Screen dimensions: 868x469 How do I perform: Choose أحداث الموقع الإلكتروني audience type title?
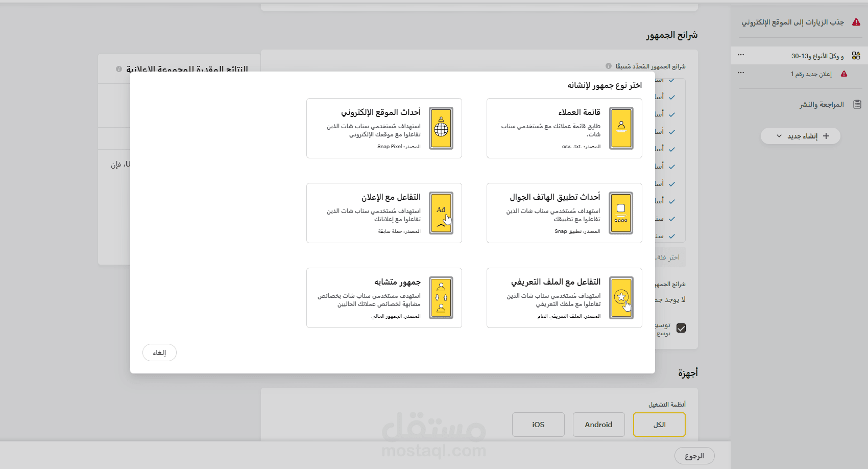point(381,112)
